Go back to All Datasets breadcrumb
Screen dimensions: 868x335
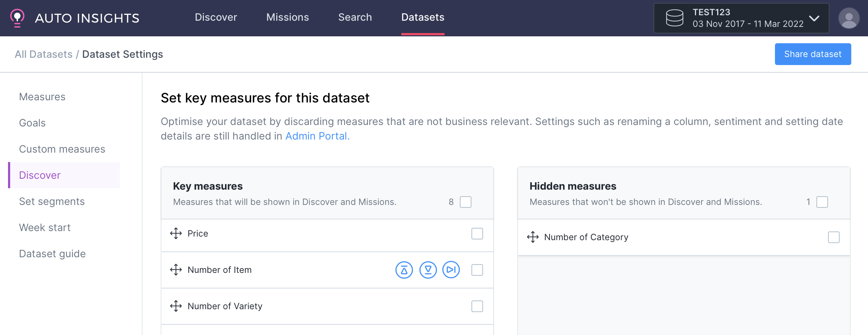point(44,54)
